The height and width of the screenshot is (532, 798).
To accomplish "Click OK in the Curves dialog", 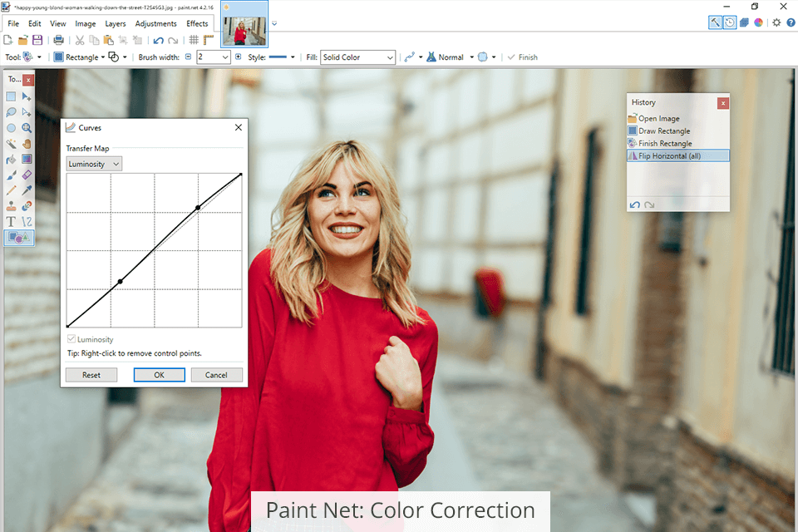I will click(159, 375).
